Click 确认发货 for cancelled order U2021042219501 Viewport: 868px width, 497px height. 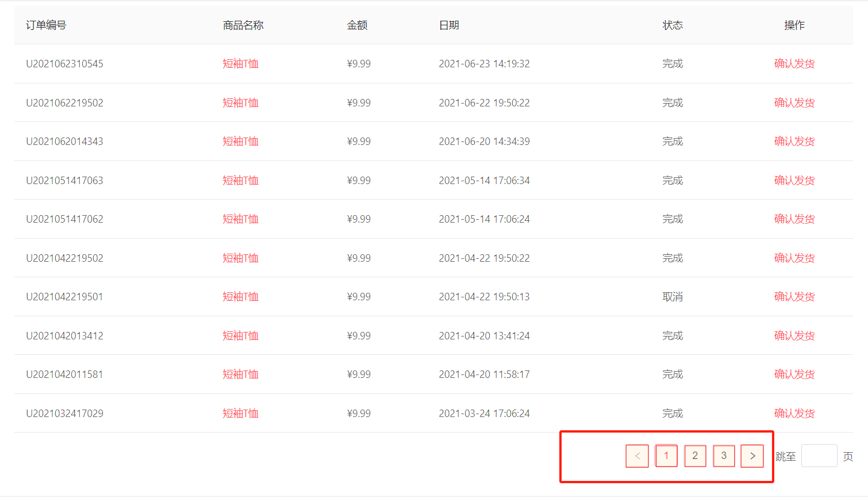pyautogui.click(x=794, y=297)
